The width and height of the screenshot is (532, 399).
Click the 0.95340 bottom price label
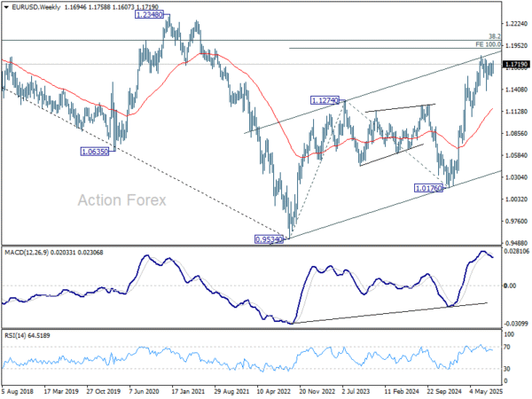point(269,239)
